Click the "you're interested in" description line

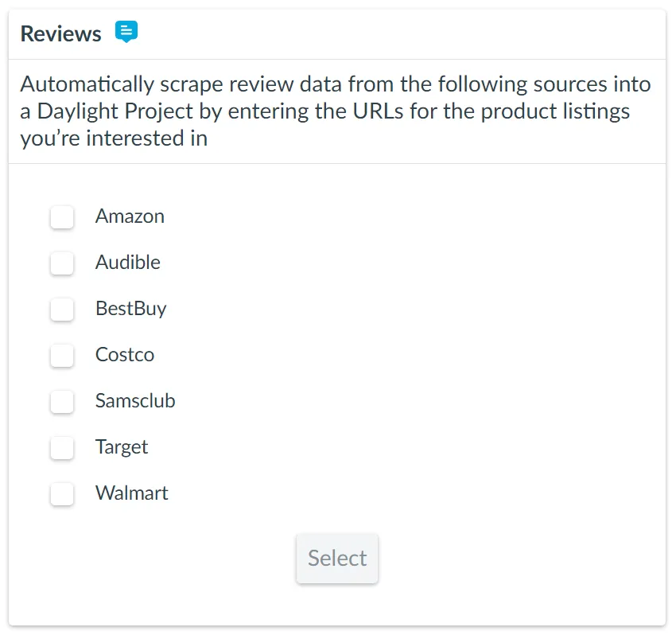(x=114, y=138)
